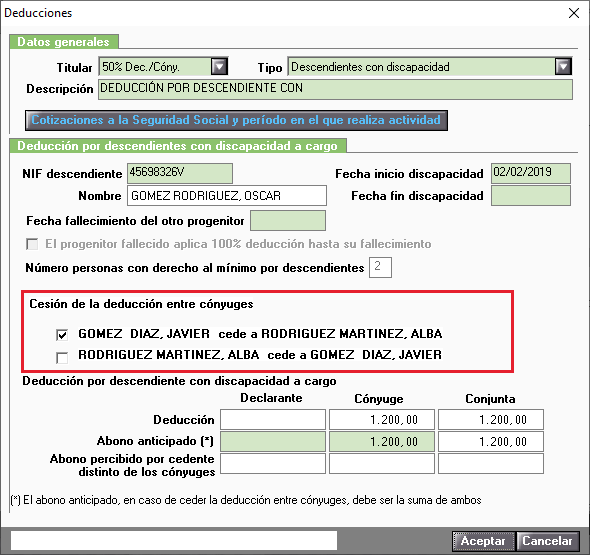Select Deducción por descendientes con discapacidad a cargo header
590x555 pixels.
tap(178, 146)
